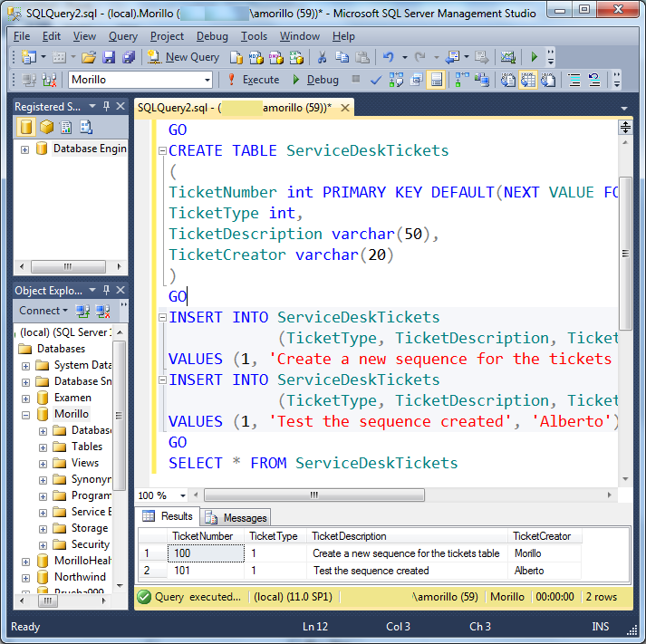Viewport: 646px width, 644px height.
Task: Open the Window menu
Action: (x=300, y=36)
